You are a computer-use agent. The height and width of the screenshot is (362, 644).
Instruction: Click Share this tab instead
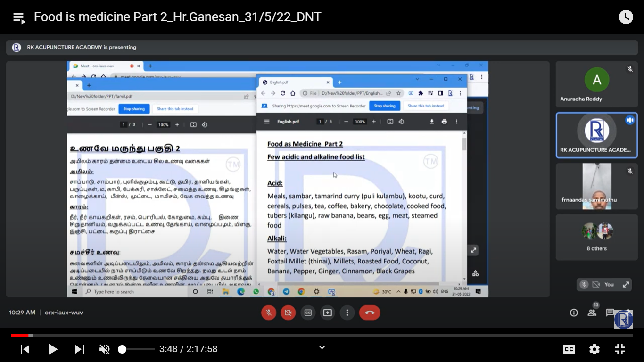click(425, 106)
